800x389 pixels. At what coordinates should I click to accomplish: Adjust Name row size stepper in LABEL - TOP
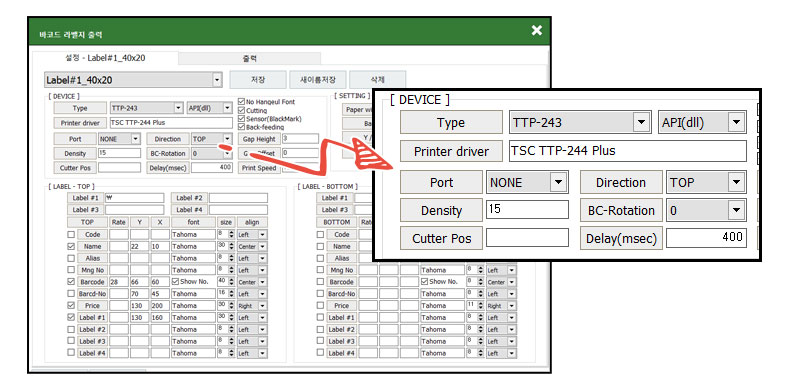click(231, 247)
